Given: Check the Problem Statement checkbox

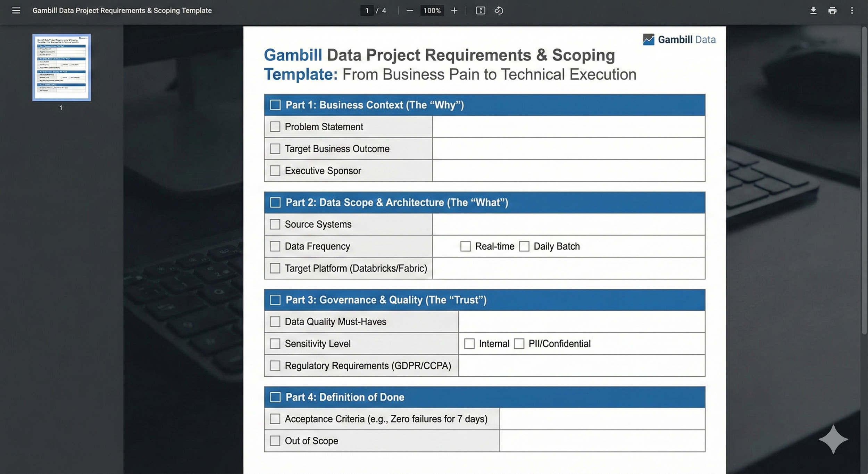Looking at the screenshot, I should 275,126.
